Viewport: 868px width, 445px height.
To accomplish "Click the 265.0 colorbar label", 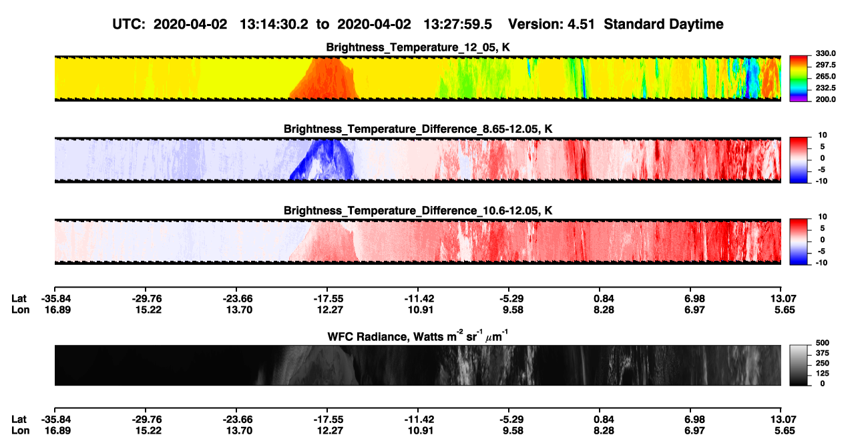I will tap(825, 76).
